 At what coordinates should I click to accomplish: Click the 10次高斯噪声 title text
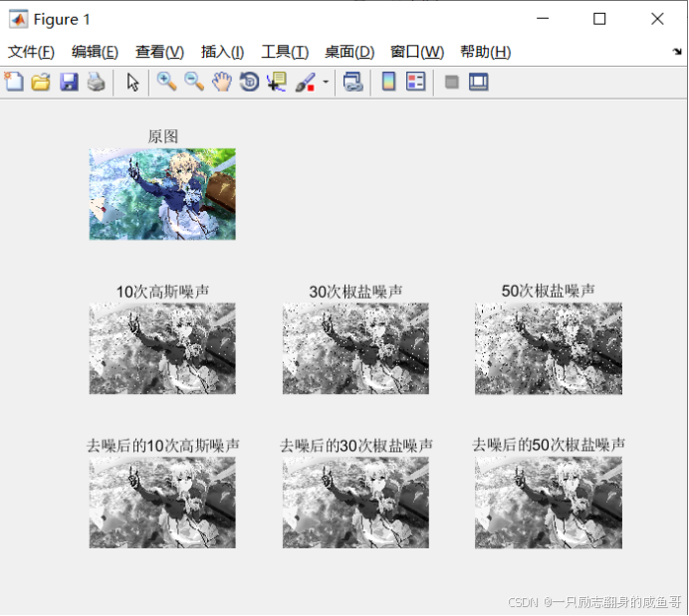162,292
